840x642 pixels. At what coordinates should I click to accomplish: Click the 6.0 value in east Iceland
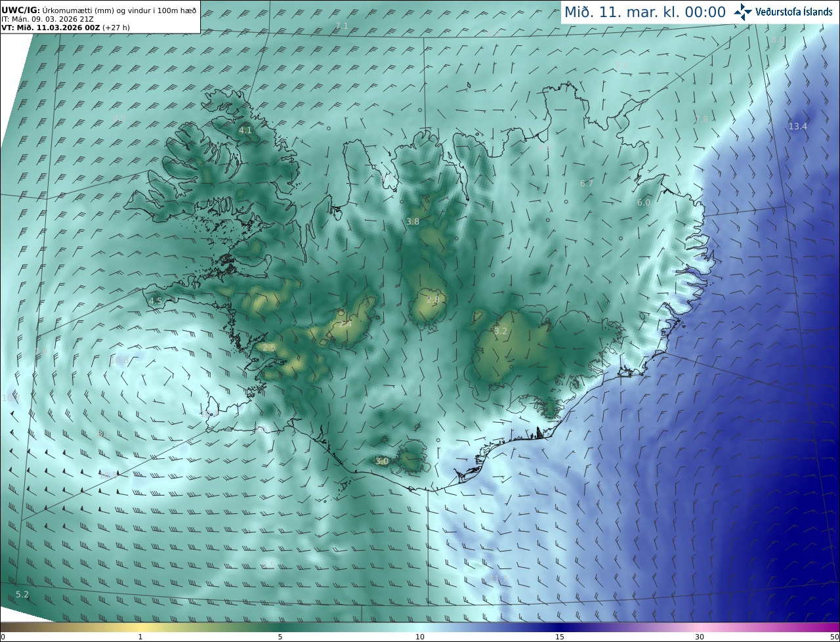point(644,203)
